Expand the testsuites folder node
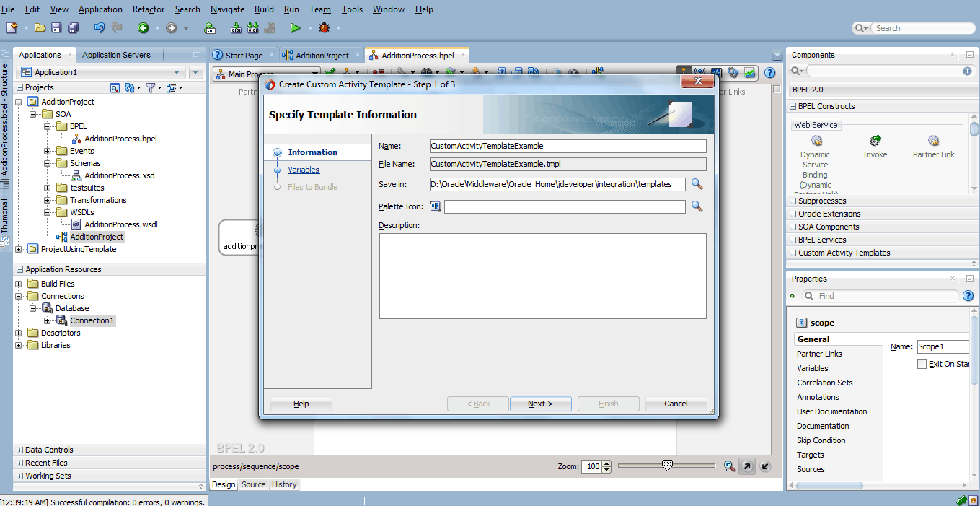The width and height of the screenshot is (980, 506). tap(48, 188)
